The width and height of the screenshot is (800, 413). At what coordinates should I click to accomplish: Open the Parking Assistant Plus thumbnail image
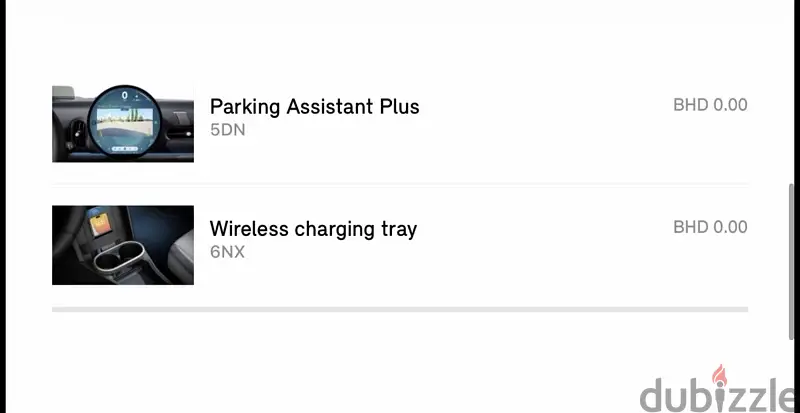tap(123, 124)
